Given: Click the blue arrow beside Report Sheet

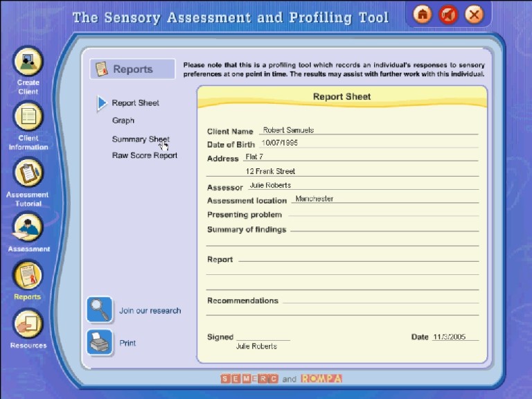Looking at the screenshot, I should click(x=101, y=103).
